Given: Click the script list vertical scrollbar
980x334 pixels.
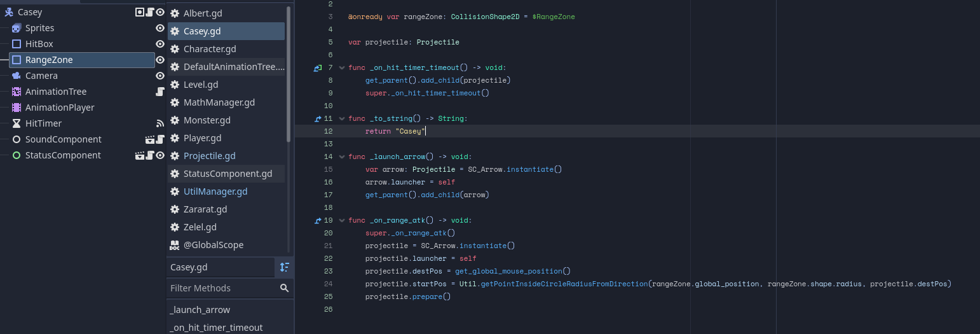Looking at the screenshot, I should pos(289,73).
